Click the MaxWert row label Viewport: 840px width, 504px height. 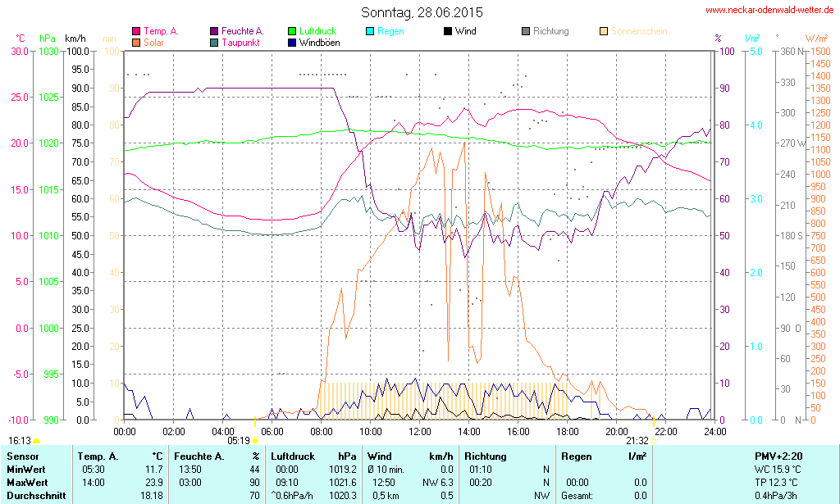(27, 482)
